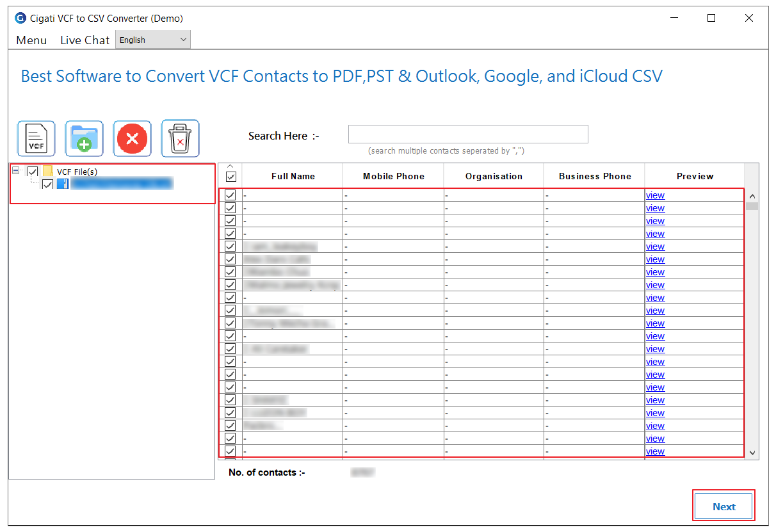This screenshot has height=532, width=776.
Task: Click the Cigati logo in the title bar
Action: pos(20,18)
